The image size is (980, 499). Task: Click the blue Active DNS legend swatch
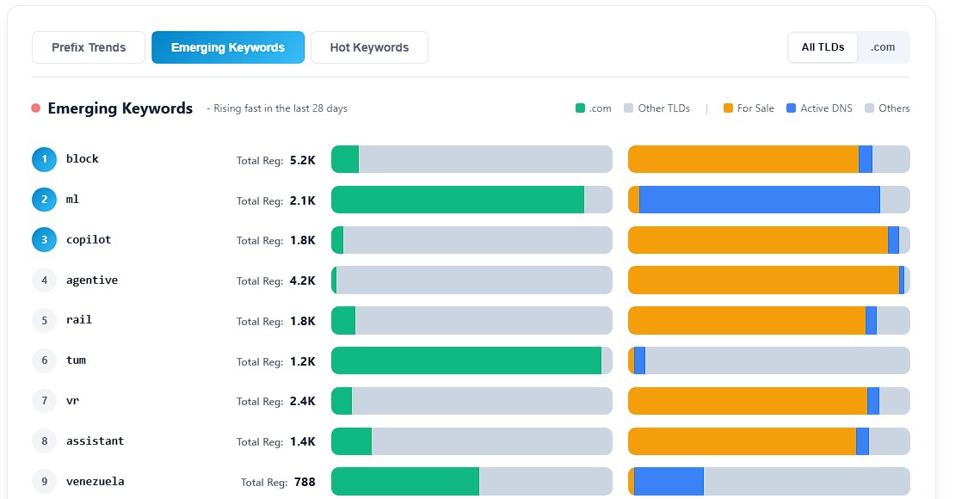pos(792,108)
